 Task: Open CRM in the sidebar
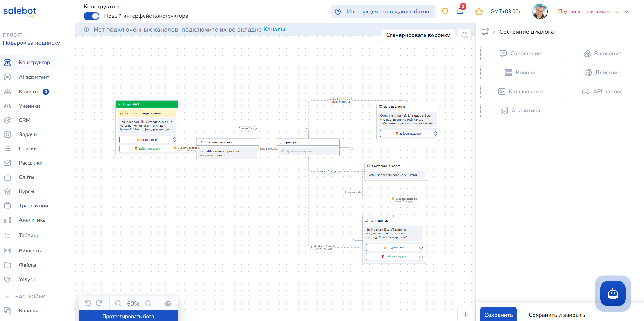pyautogui.click(x=25, y=120)
